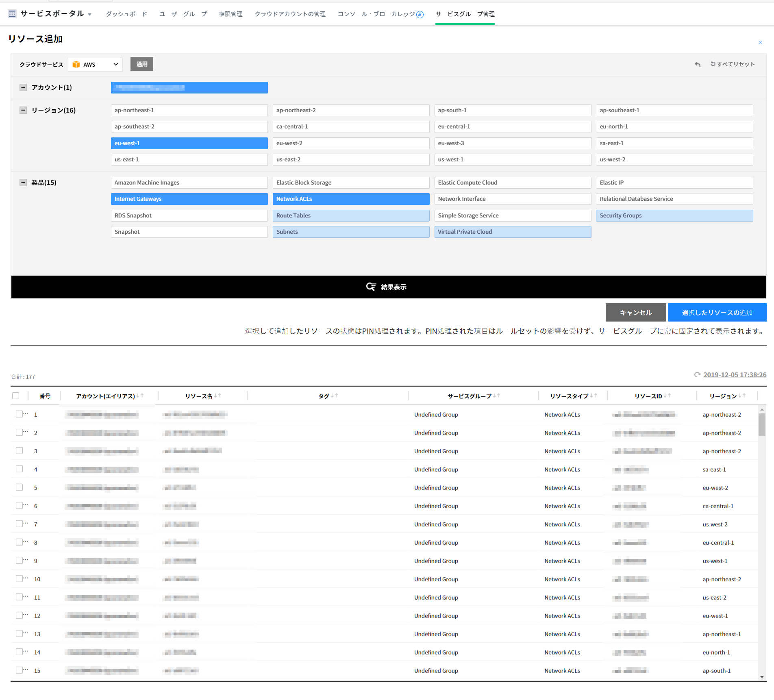
Task: Click the sort arrows on resource type column
Action: pos(594,396)
